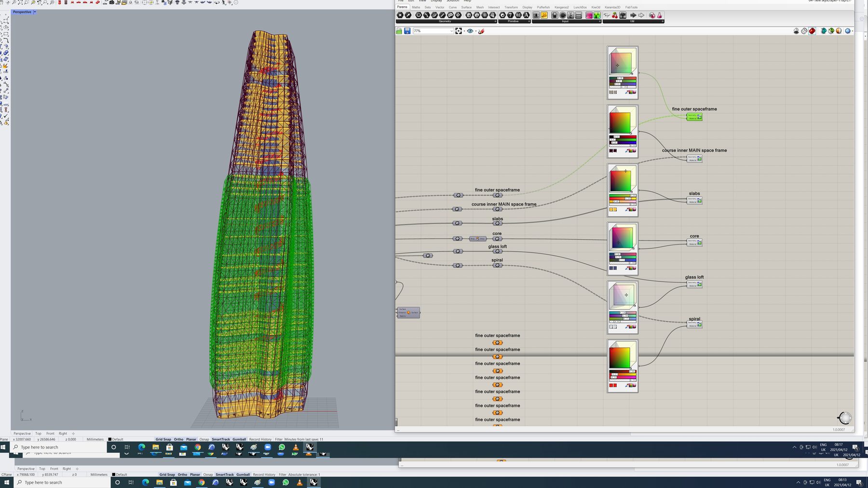Screen dimensions: 868x488
Task: Click Filter in the upper status bar
Action: point(279,439)
